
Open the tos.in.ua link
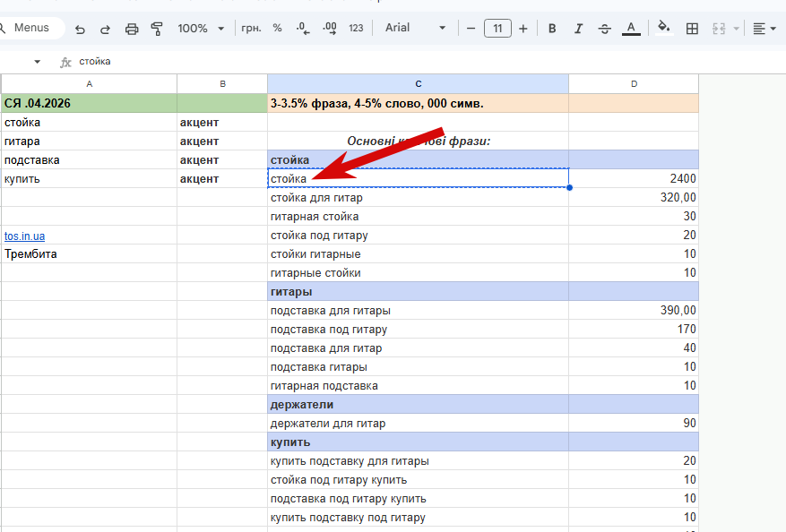(24, 236)
